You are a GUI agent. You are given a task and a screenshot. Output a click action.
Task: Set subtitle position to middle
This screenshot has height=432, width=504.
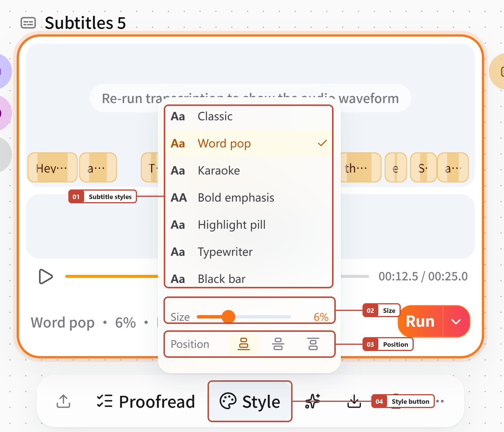(278, 344)
